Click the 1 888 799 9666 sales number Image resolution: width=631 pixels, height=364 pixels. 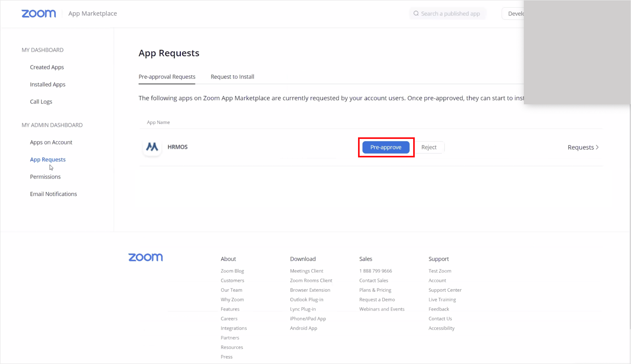375,271
